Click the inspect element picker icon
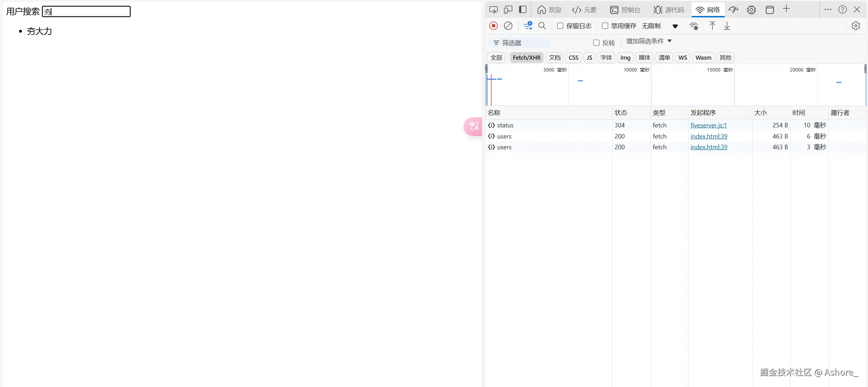868x387 pixels. click(x=493, y=10)
